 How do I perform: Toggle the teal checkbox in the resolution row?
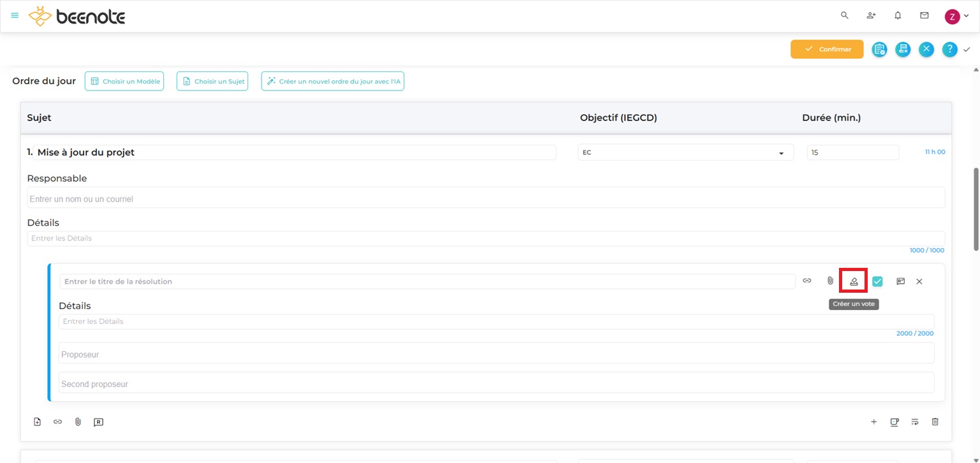click(x=877, y=281)
